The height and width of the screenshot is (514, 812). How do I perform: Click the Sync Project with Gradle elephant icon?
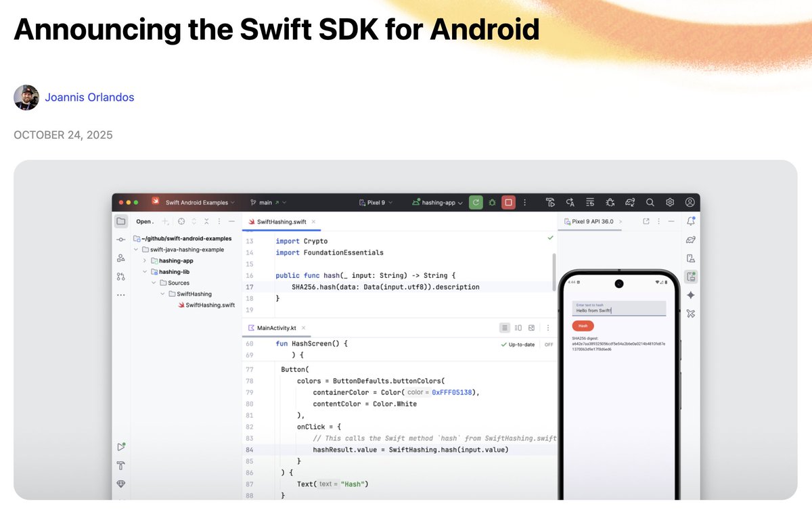point(630,202)
